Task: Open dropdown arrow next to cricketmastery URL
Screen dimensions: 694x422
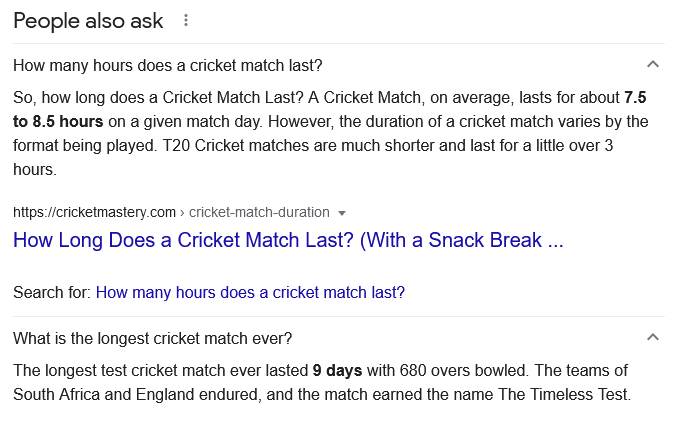Action: [342, 212]
